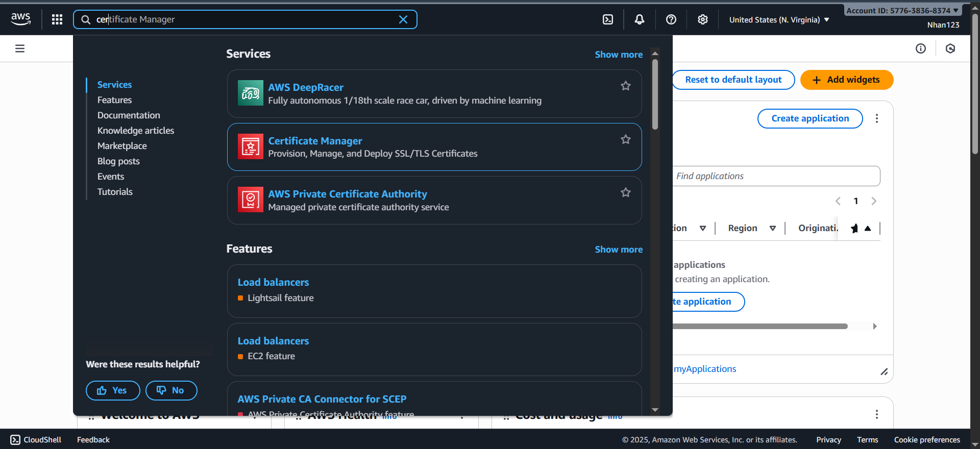980x449 pixels.
Task: Select Tutorials filter in search sidebar
Action: click(x=115, y=192)
